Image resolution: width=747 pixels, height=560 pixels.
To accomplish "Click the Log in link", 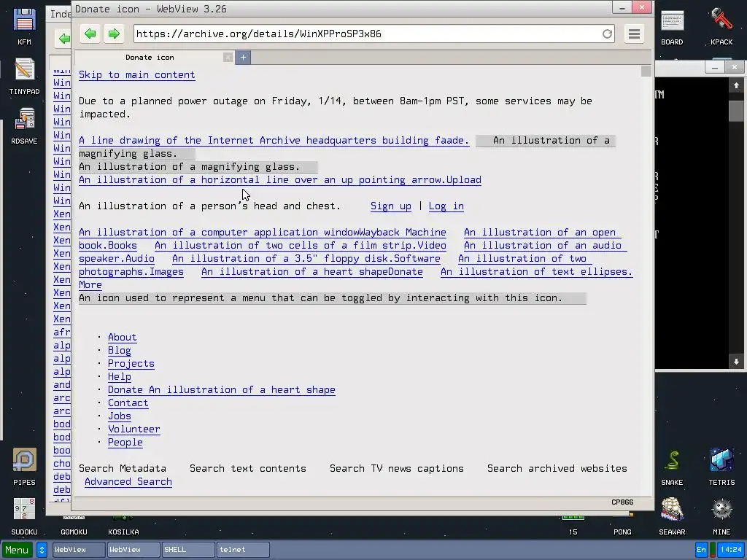I will click(x=446, y=206).
